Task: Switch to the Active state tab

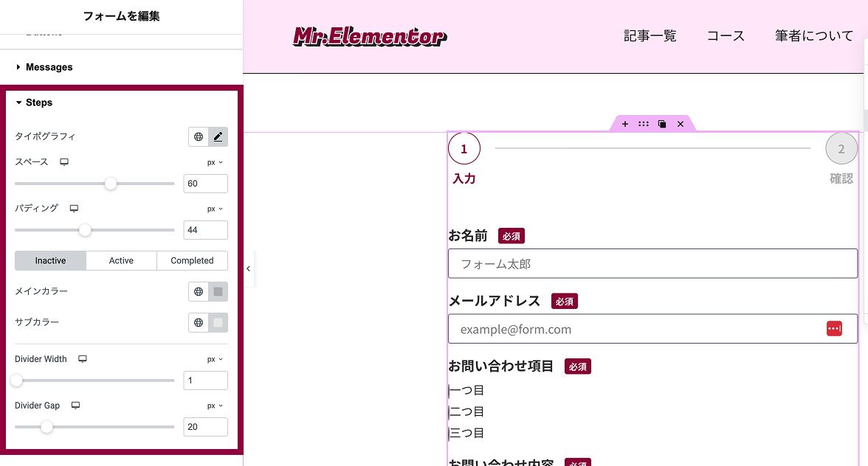Action: tap(121, 261)
